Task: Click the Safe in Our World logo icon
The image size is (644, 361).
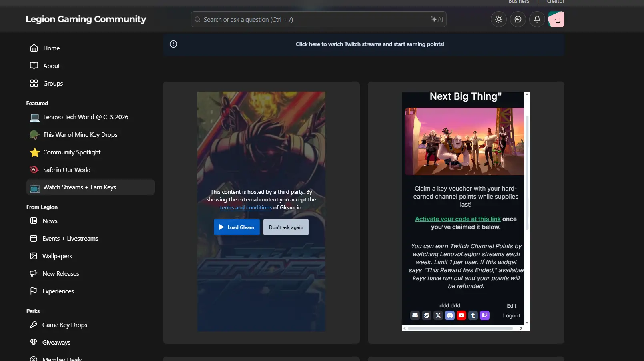Action: [34, 170]
